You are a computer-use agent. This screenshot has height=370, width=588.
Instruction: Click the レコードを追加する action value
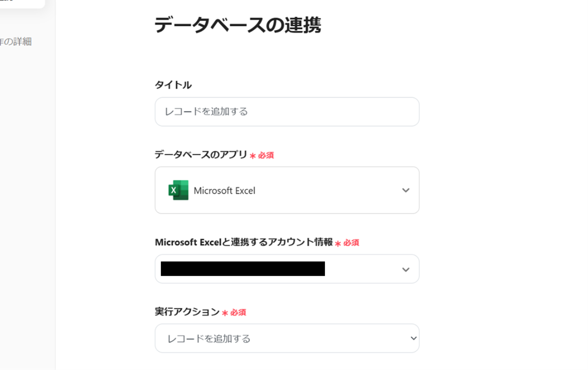click(x=209, y=339)
